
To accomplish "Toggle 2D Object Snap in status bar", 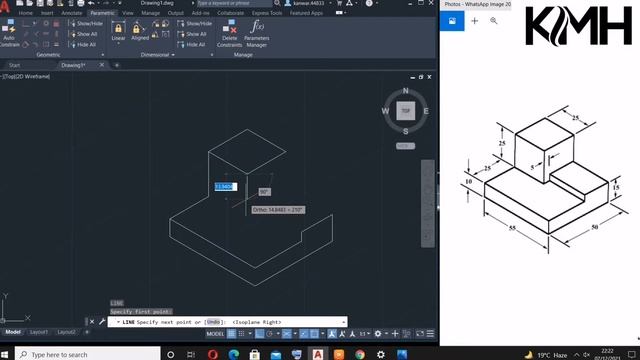I will pyautogui.click(x=315, y=334).
